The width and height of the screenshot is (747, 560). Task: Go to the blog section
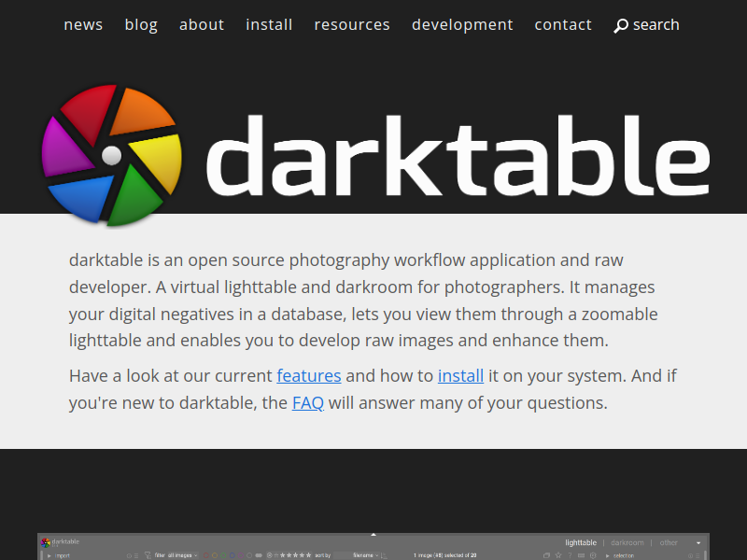[141, 25]
